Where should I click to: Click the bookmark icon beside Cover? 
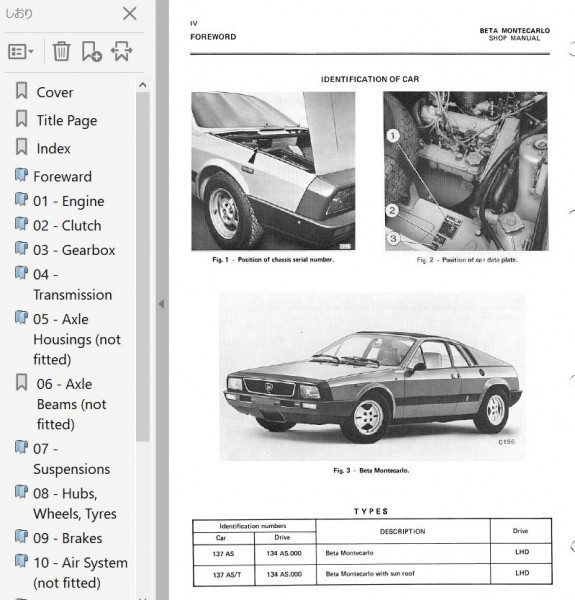pyautogui.click(x=21, y=91)
